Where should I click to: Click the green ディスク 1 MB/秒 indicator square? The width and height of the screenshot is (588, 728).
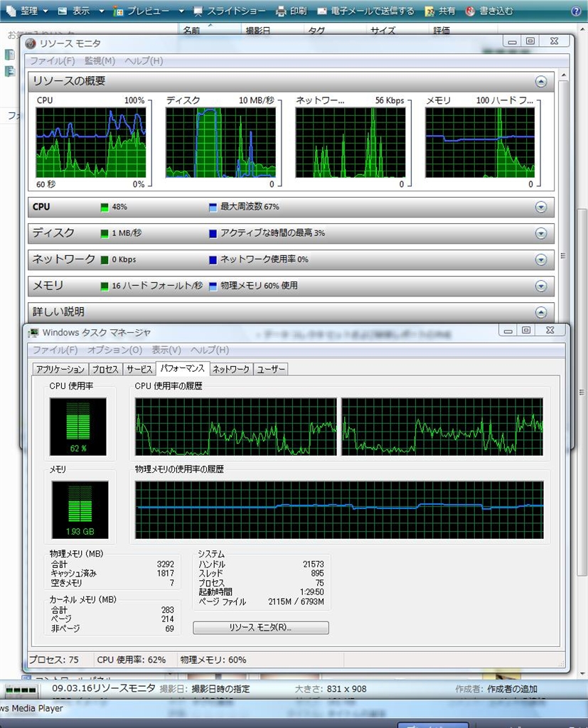coord(105,233)
